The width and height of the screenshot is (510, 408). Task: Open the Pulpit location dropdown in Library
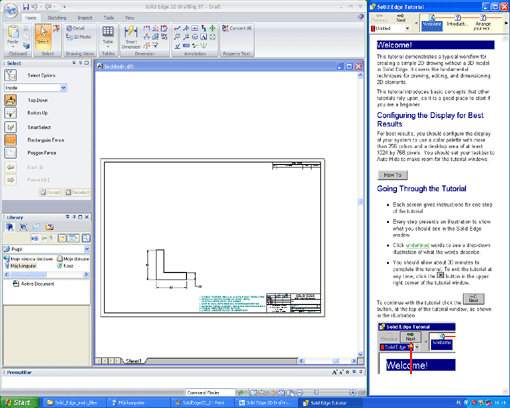coord(87,249)
